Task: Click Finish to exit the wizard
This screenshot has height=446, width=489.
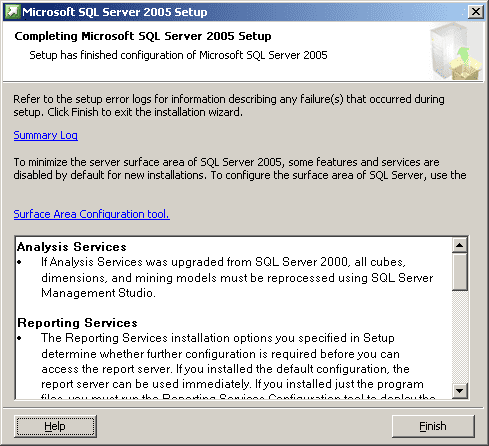Action: 433,426
